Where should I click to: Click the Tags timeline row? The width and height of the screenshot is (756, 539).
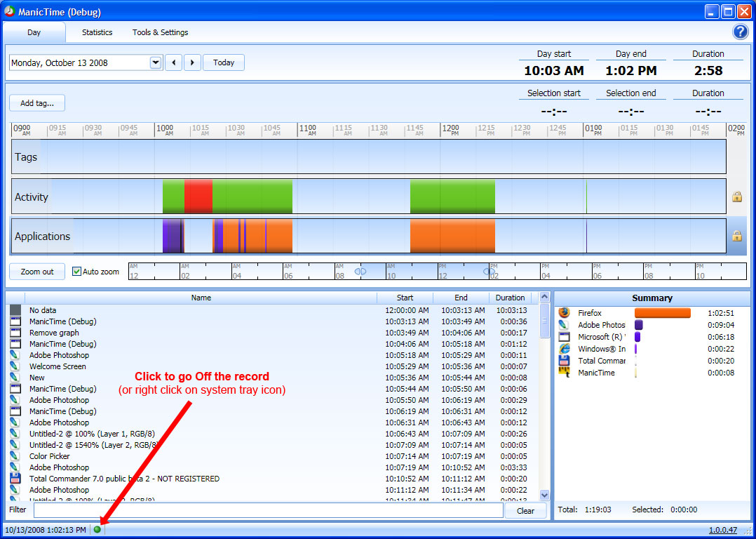(369, 157)
